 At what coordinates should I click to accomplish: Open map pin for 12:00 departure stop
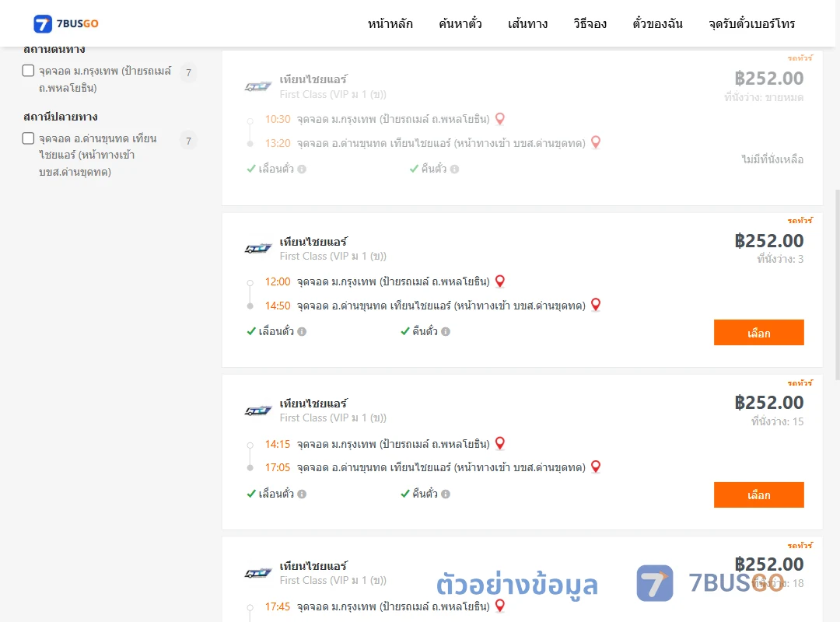tap(500, 281)
